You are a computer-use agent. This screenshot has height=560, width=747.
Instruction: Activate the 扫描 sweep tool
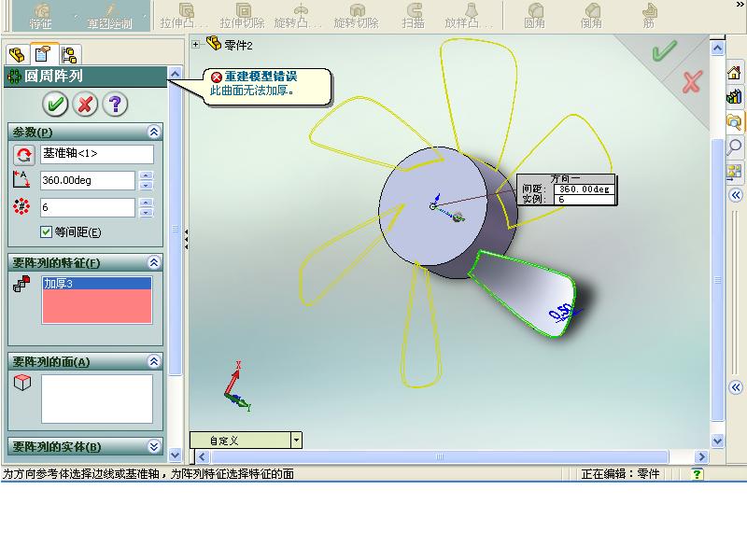(413, 9)
